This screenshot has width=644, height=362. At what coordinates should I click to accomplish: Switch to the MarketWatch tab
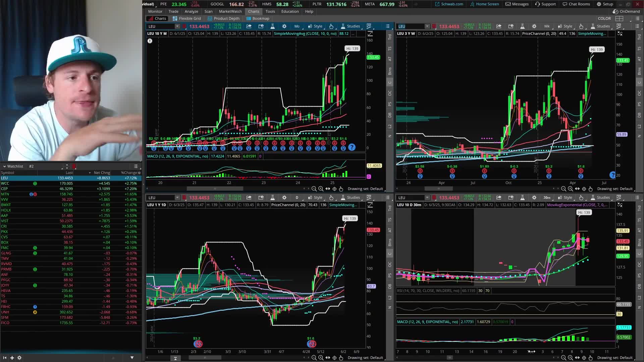tap(230, 11)
